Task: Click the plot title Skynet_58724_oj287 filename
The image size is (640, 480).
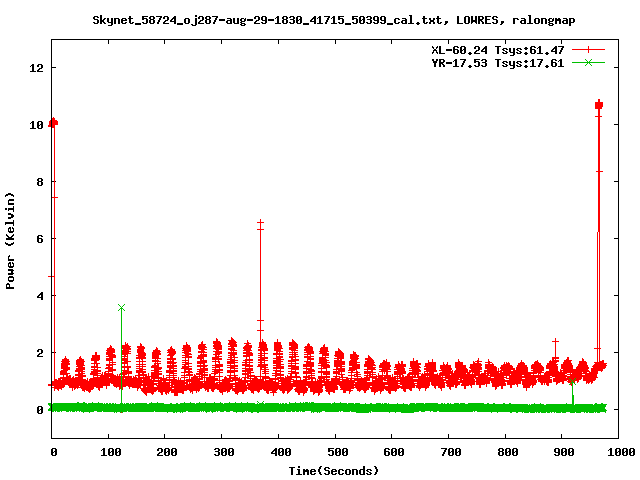Action: click(333, 20)
